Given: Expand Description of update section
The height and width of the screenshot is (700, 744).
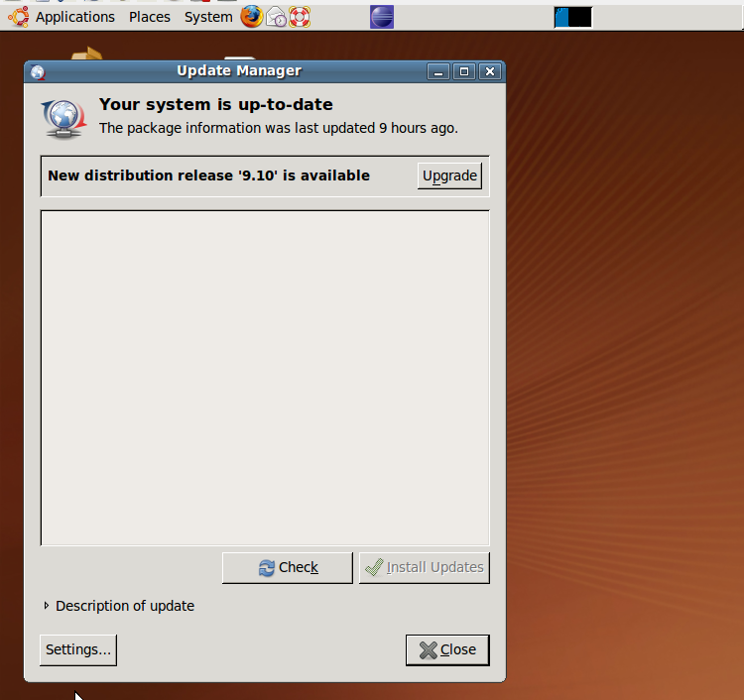Looking at the screenshot, I should point(119,606).
